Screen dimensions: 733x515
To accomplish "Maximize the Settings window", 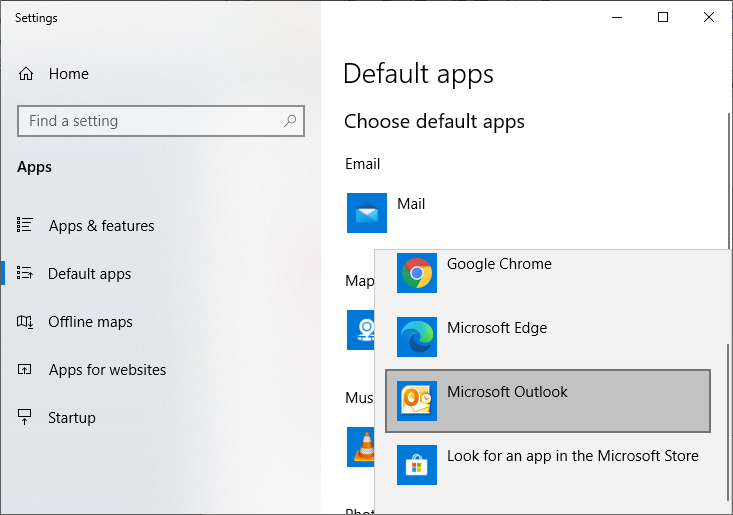I will coord(663,17).
